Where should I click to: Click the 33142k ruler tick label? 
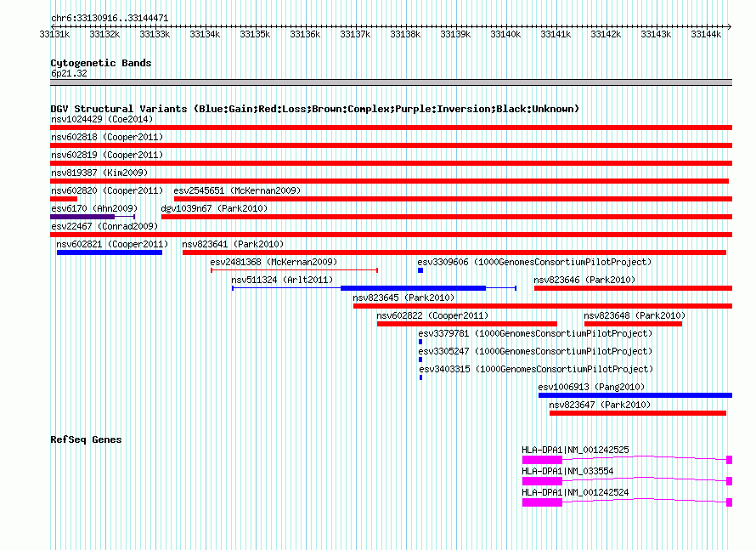pyautogui.click(x=606, y=34)
